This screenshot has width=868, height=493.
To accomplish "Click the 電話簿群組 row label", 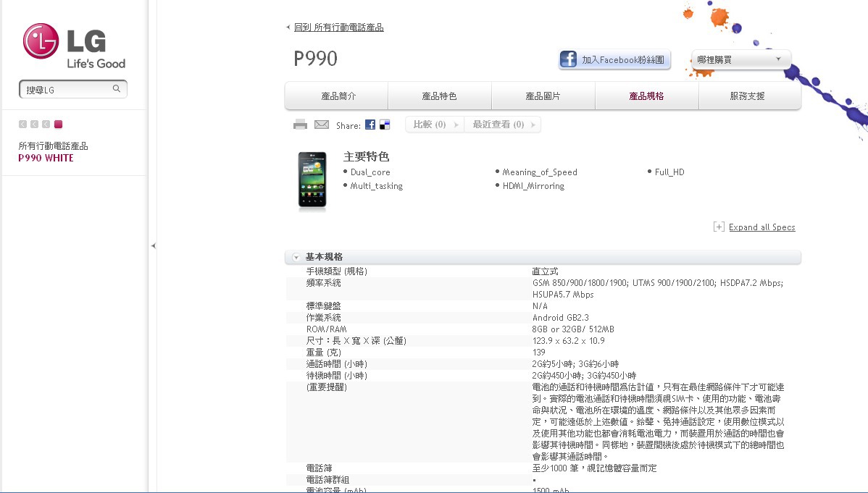I will click(327, 480).
